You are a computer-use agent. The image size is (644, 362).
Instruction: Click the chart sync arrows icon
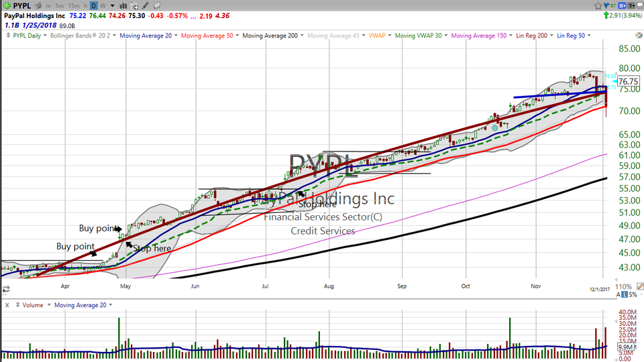[x=6, y=290]
